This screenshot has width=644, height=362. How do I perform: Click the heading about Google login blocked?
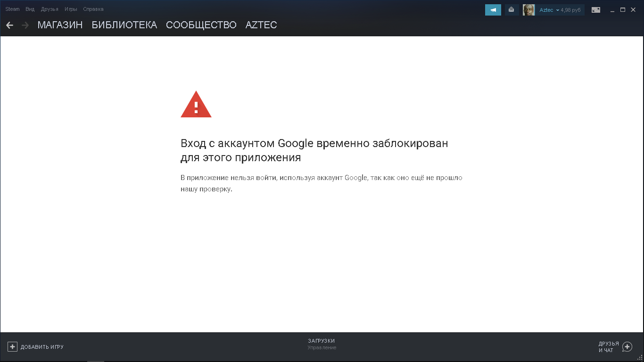(x=314, y=150)
